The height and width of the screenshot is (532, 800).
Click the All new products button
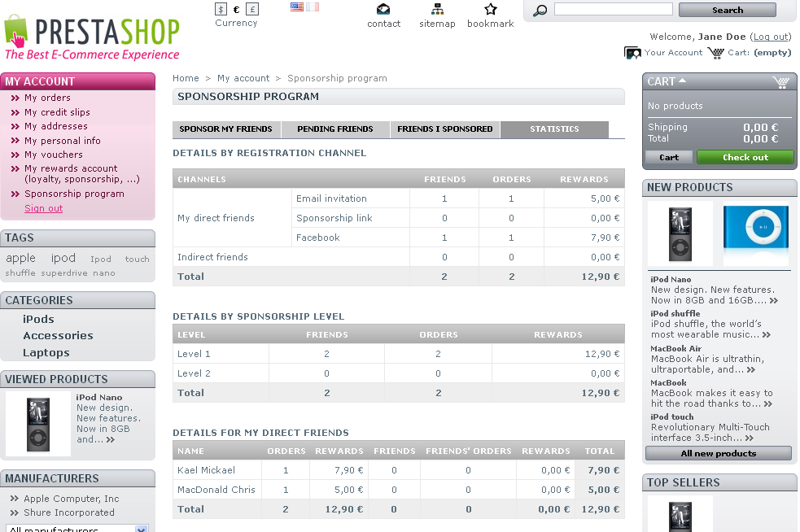coord(719,453)
